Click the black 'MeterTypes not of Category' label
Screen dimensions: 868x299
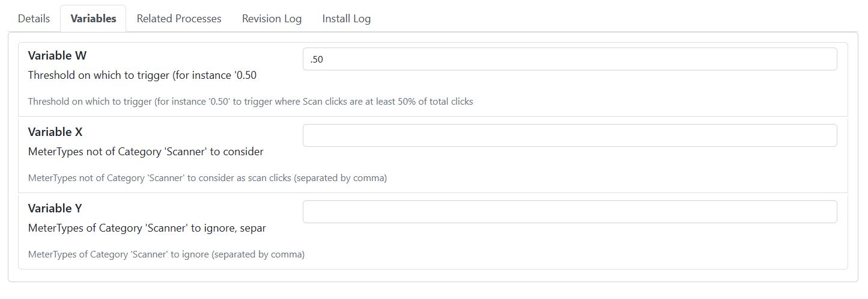click(x=146, y=152)
